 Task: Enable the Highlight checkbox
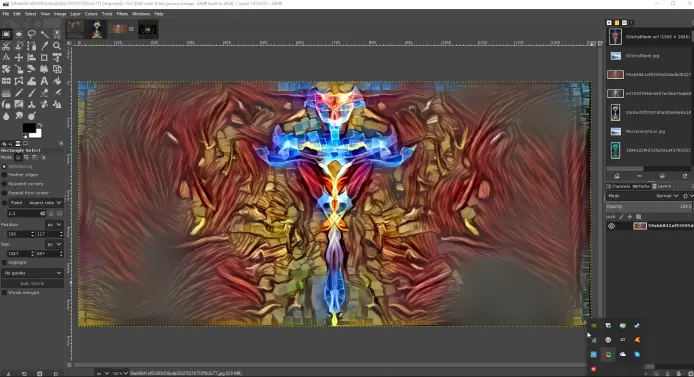(x=4, y=262)
